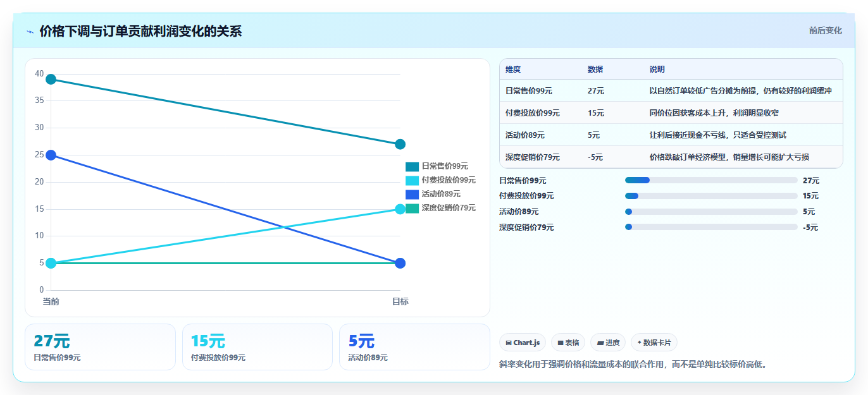This screenshot has height=395, width=868.
Task: Click the 前后变化 label in the header
Action: tap(825, 30)
